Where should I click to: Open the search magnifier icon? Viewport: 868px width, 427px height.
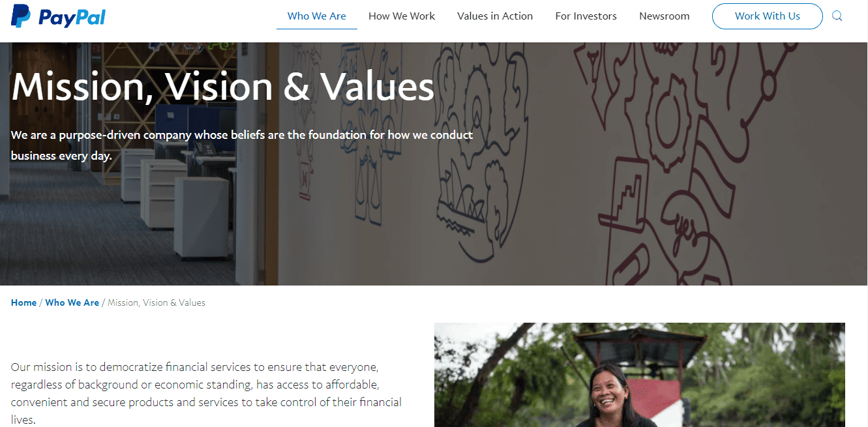click(x=837, y=16)
